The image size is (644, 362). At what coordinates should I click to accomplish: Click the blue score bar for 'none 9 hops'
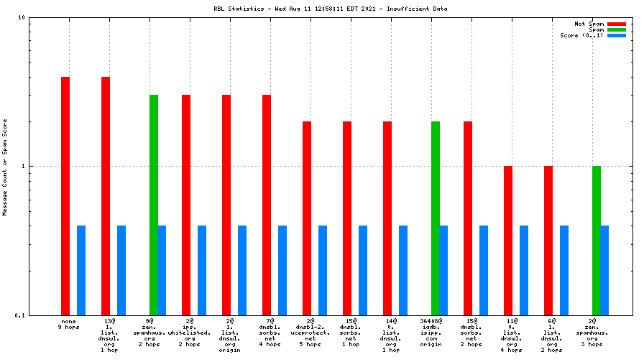tap(81, 270)
